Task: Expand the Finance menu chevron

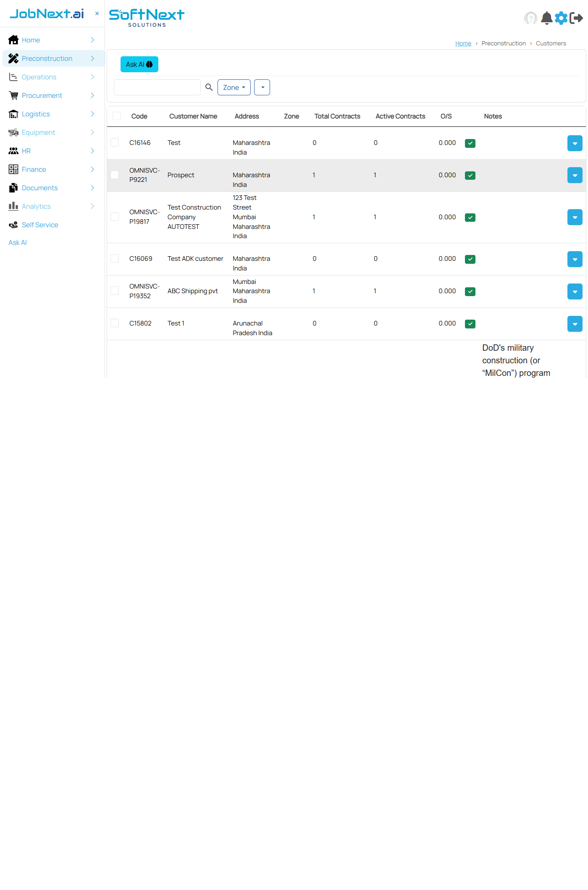Action: click(x=92, y=169)
